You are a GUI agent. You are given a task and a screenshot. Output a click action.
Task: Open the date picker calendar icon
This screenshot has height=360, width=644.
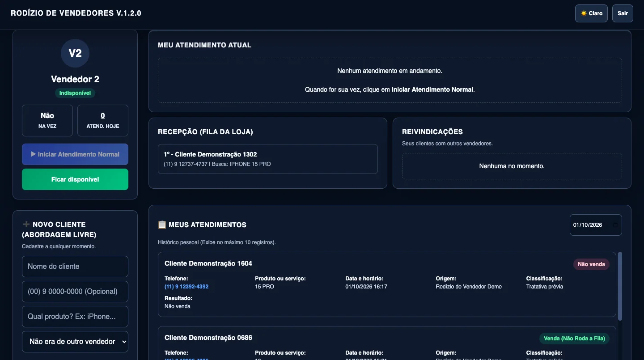pos(615,225)
